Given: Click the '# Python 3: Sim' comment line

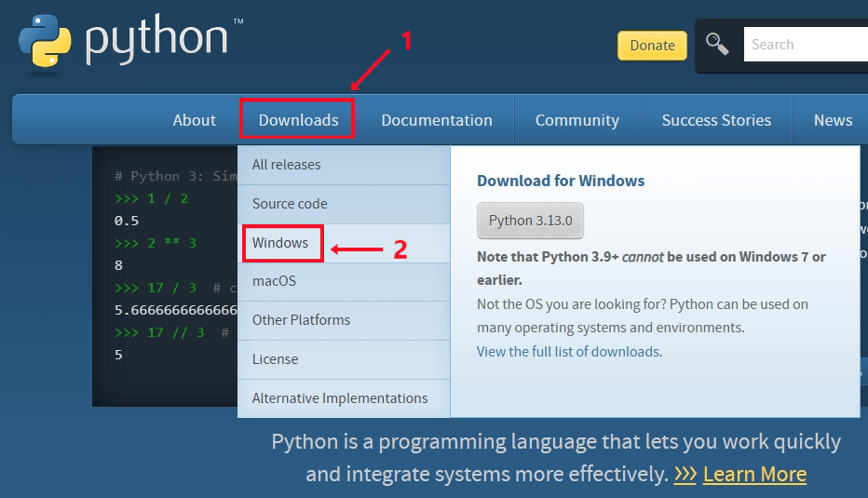Looking at the screenshot, I should click(x=176, y=176).
